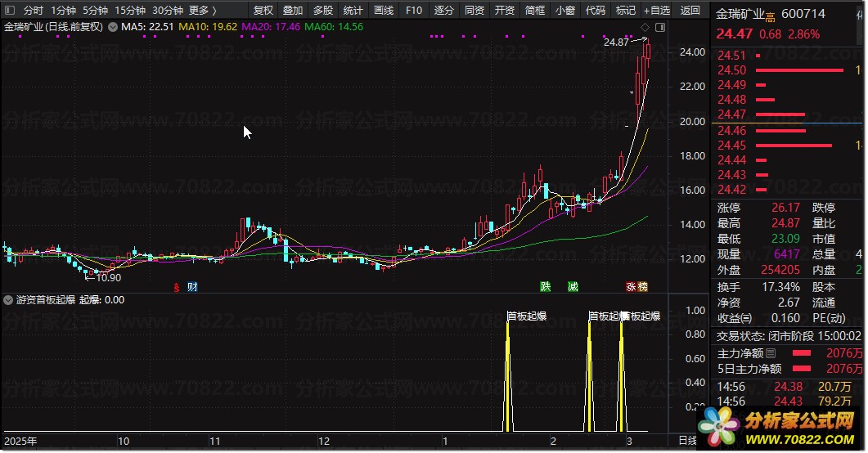The image size is (868, 453).
Task: Toggle 简框 simple frame mode
Action: [535, 11]
